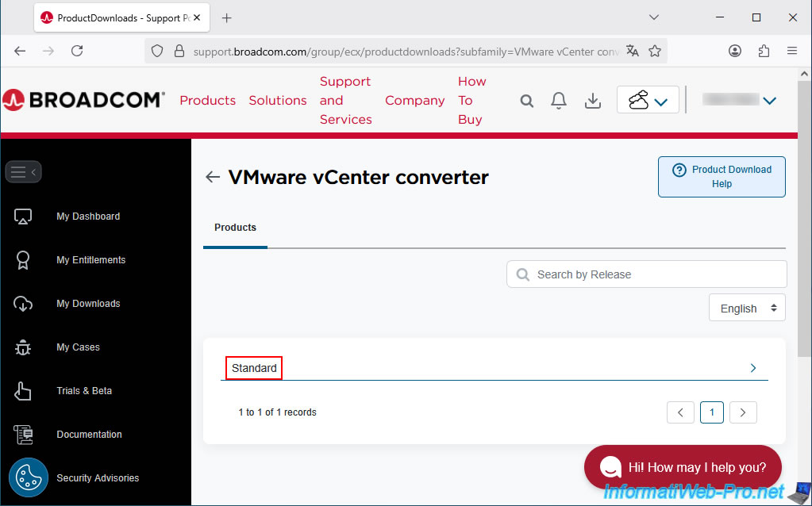The width and height of the screenshot is (812, 506).
Task: Open the cloud portal selector dropdown
Action: click(648, 101)
